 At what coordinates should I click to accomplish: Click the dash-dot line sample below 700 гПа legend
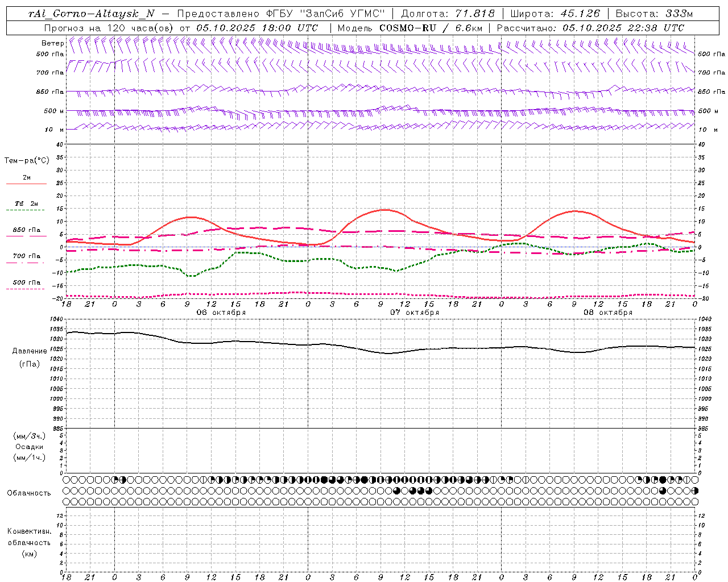pos(26,263)
